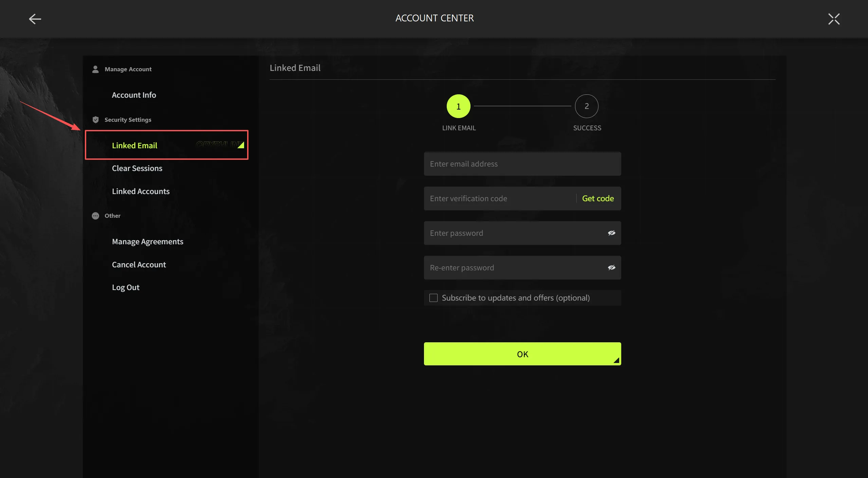Viewport: 868px width, 478px height.
Task: Focus the Re-enter password field
Action: coord(522,268)
